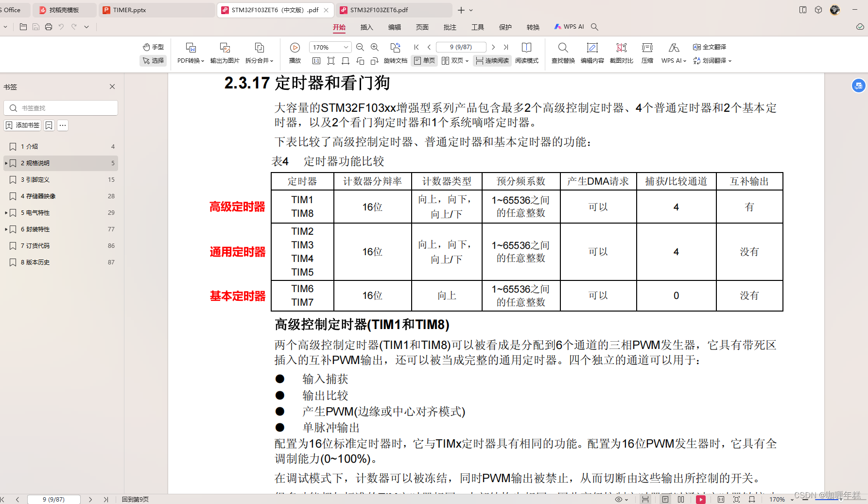
Task: Open 查找替换 find and replace
Action: (563, 53)
